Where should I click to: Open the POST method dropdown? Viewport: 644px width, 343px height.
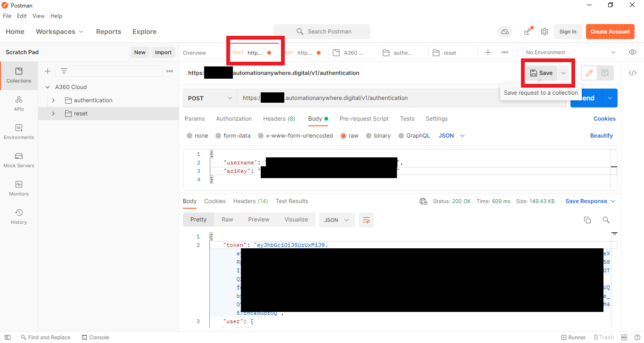210,98
